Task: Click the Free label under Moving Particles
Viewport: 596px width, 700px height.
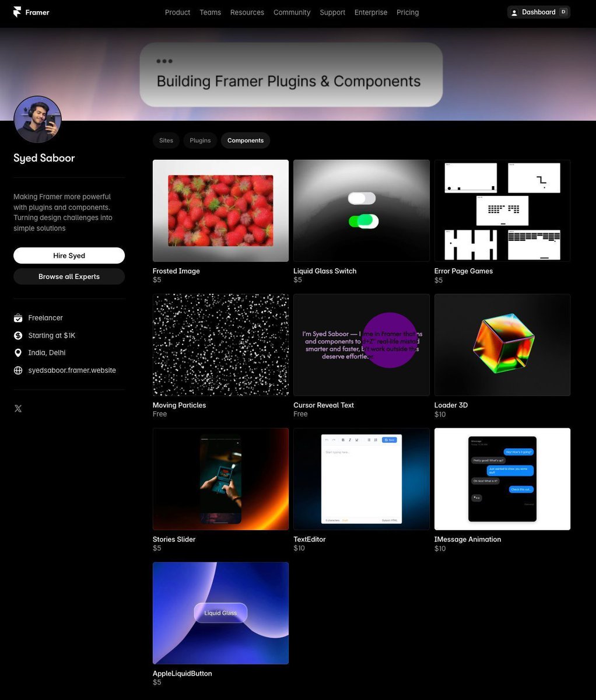Action: click(x=160, y=414)
